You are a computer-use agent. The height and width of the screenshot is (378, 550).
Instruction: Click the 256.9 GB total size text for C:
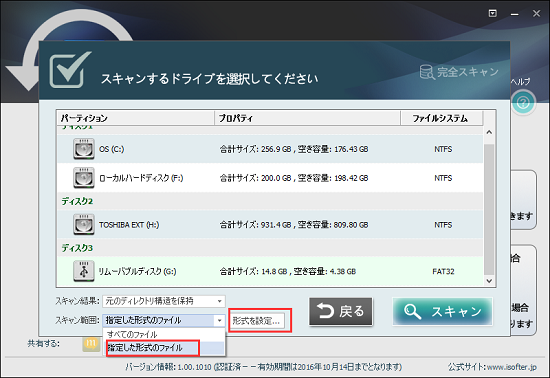click(x=256, y=149)
